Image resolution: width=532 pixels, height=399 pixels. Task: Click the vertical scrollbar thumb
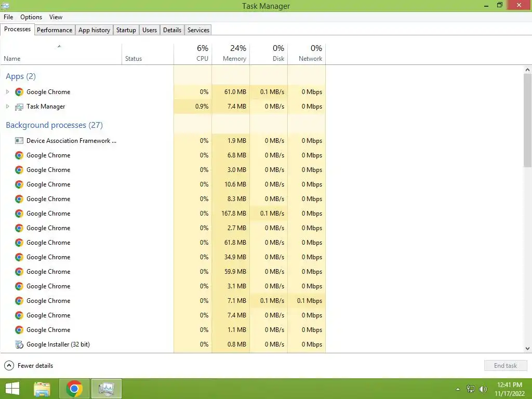[527, 120]
